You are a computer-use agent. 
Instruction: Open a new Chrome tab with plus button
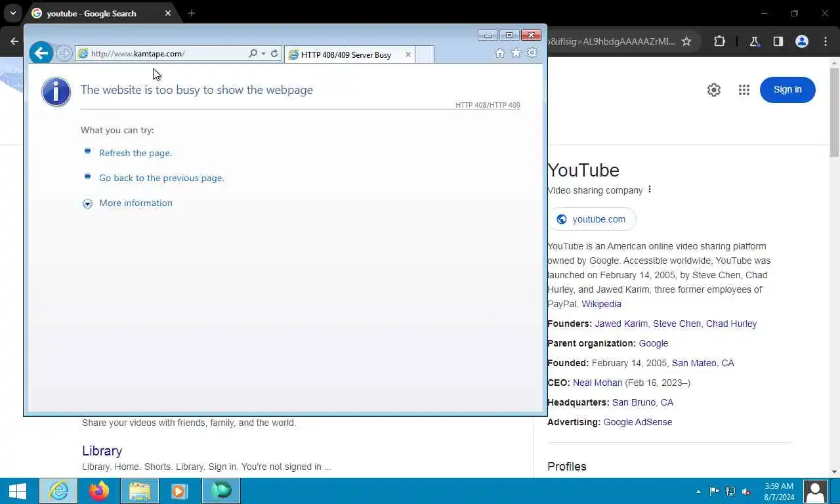click(192, 13)
